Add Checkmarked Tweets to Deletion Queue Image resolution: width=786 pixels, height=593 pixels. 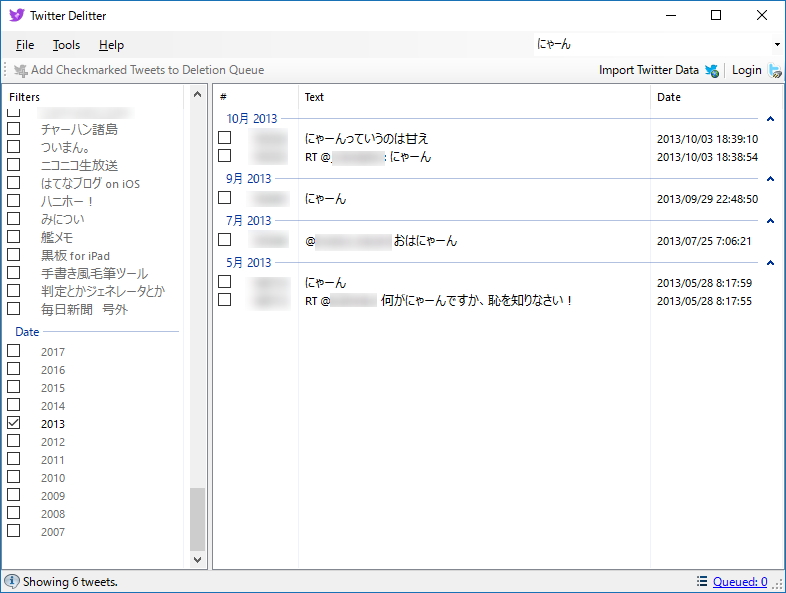tap(139, 70)
